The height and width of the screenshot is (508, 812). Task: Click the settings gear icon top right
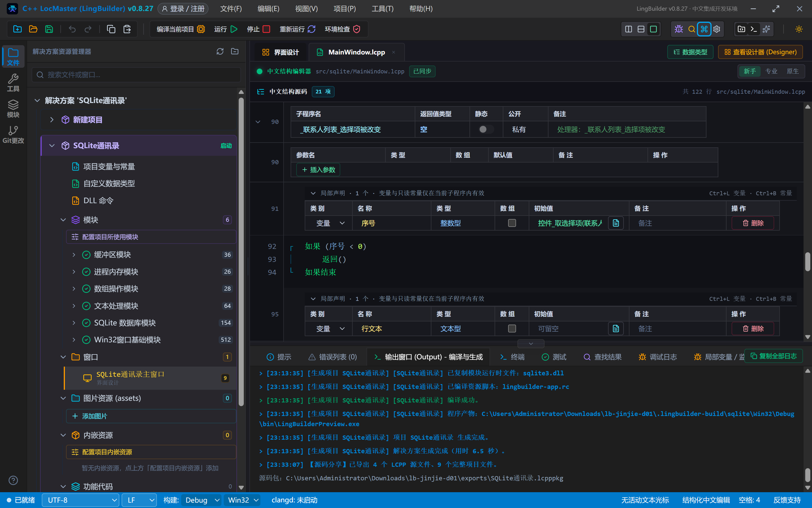click(x=717, y=29)
